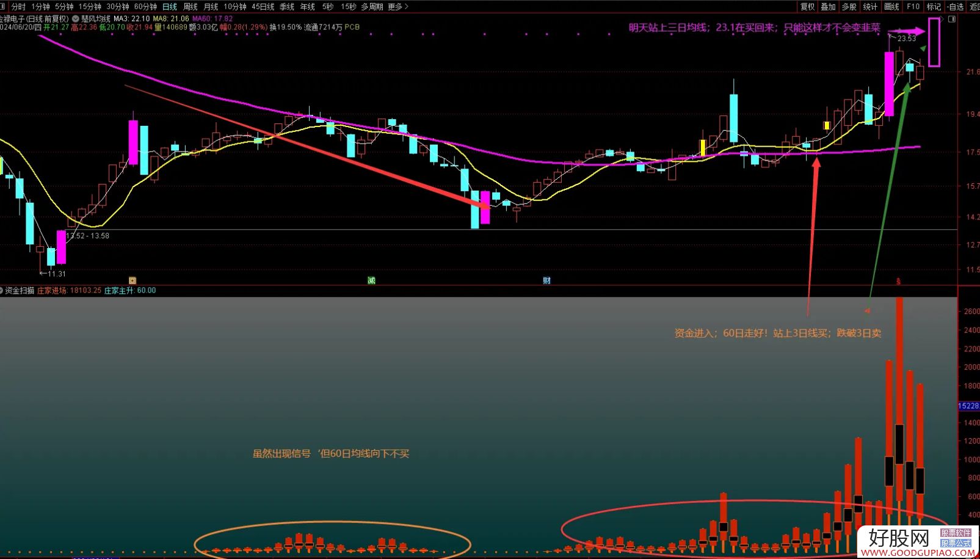The height and width of the screenshot is (559, 980).
Task: Click the 高22.36 high price value
Action: click(84, 27)
